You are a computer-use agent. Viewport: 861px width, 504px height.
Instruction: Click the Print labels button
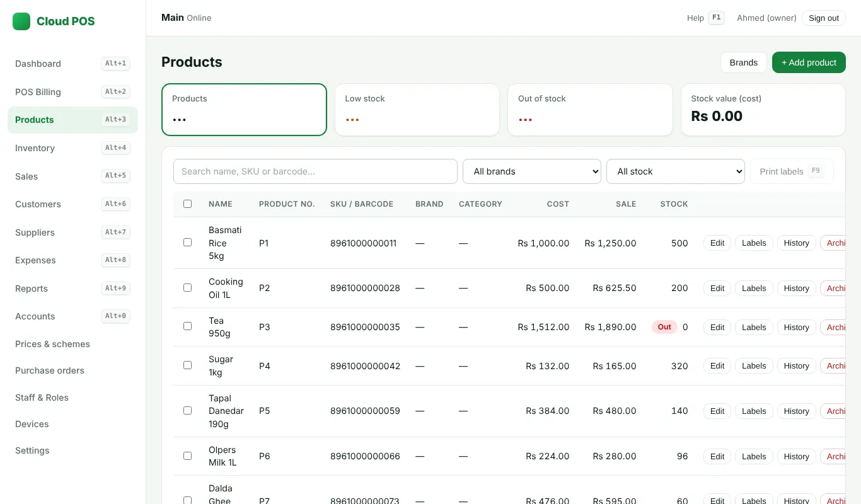[792, 171]
